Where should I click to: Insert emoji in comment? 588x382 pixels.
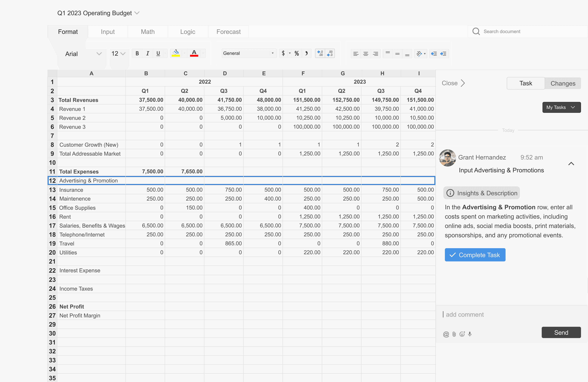click(x=462, y=334)
